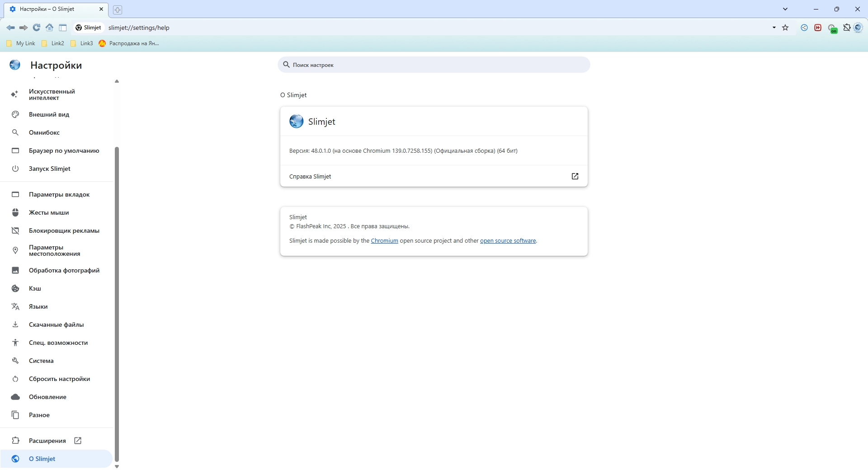Go back with the left arrow button

click(10, 28)
